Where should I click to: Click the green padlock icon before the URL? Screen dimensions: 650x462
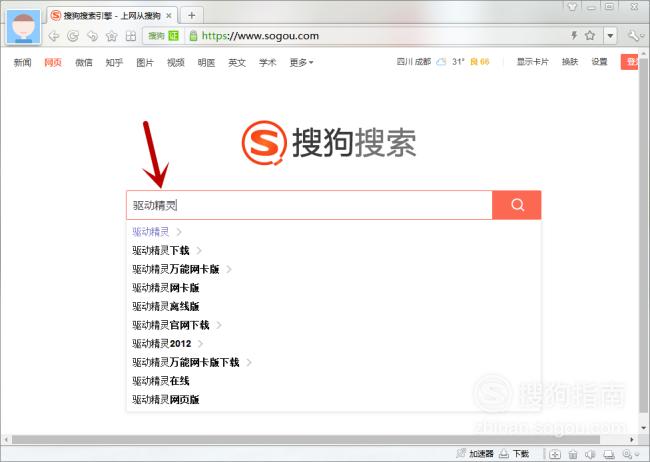click(193, 36)
